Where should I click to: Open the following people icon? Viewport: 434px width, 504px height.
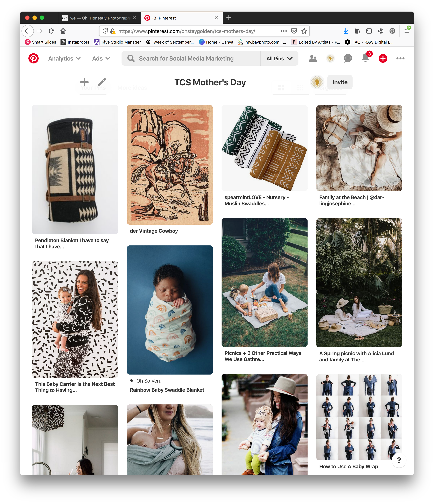point(313,58)
